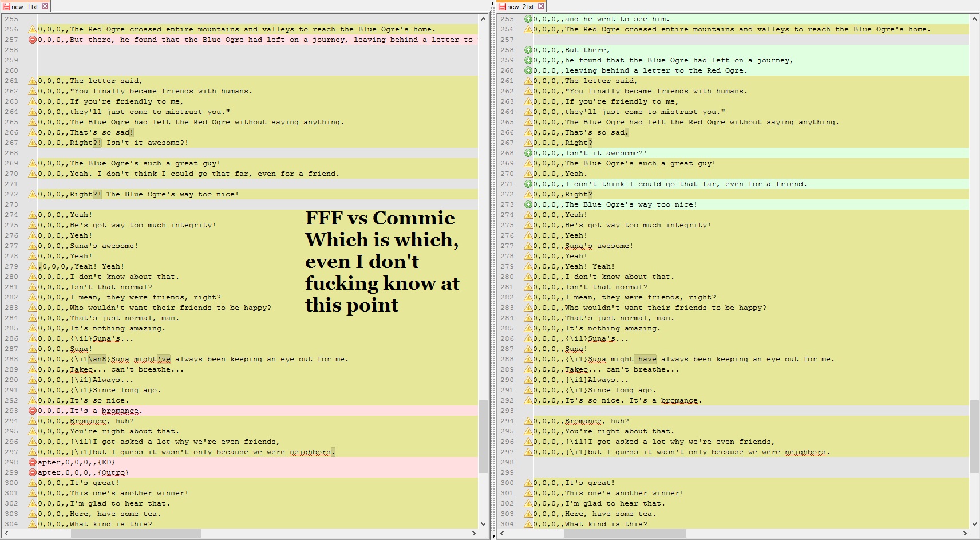Click the right pane's scroll-up arrow
The image size is (980, 540).
(975, 19)
